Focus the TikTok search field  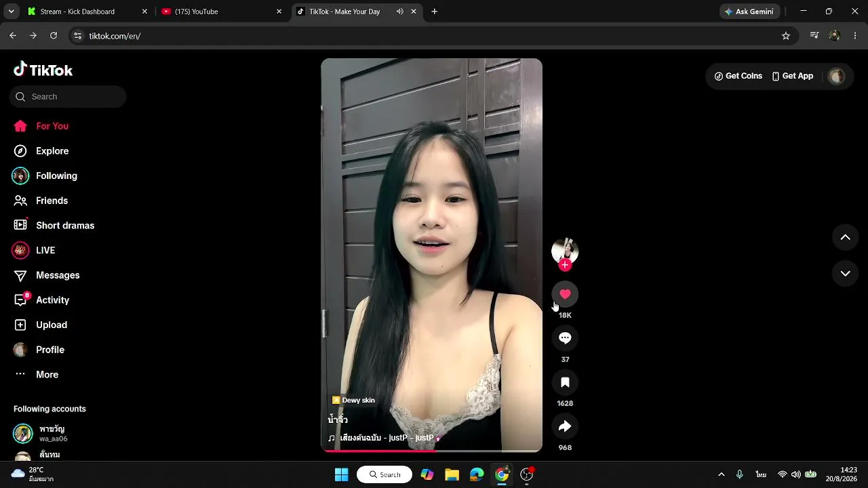click(68, 96)
